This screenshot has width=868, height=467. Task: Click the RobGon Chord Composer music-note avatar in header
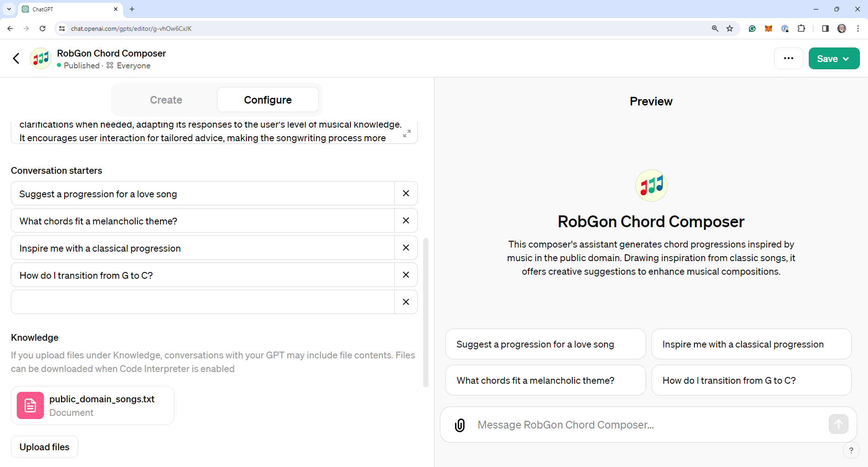tap(41, 58)
